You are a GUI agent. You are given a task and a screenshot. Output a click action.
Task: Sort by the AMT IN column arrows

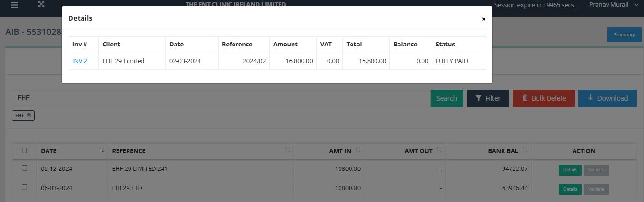(358, 150)
